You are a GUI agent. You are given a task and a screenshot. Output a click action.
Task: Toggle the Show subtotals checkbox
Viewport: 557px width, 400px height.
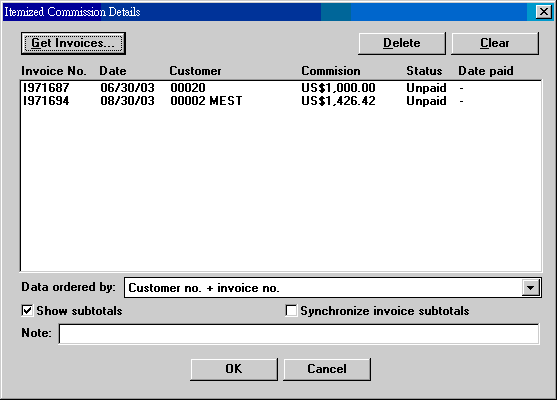(x=27, y=311)
